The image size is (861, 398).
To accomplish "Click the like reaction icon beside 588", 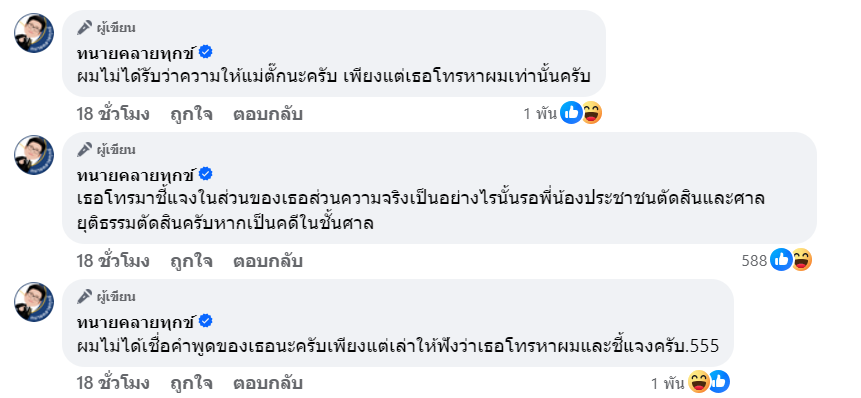I will pos(781,260).
